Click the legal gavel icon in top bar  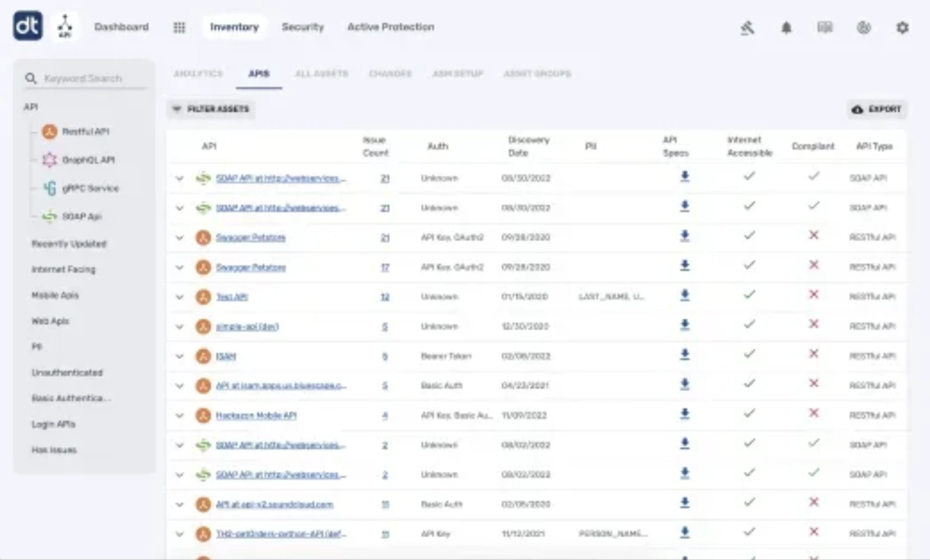point(748,28)
